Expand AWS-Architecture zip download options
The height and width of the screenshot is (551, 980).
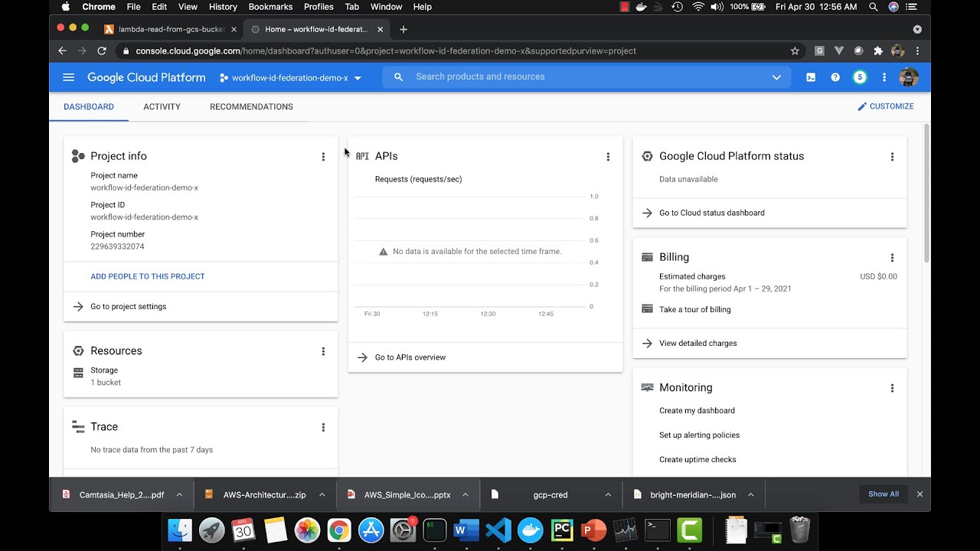pos(322,494)
